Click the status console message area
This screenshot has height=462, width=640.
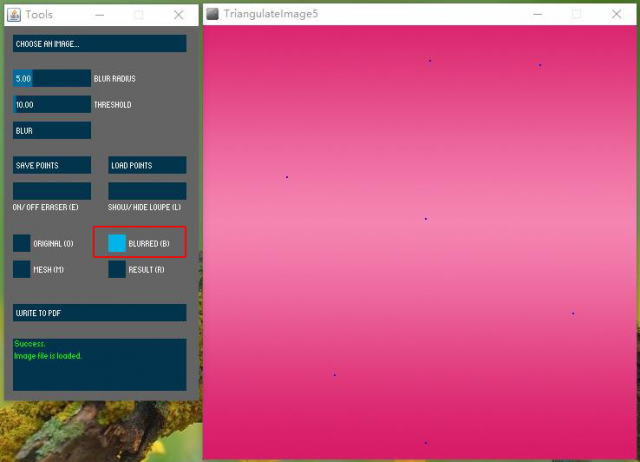point(99,364)
